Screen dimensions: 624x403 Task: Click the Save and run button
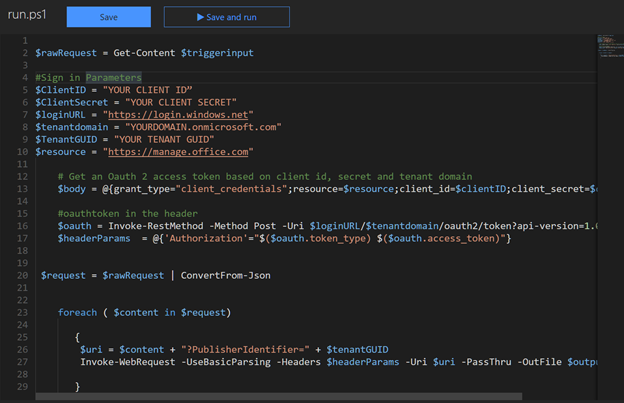coord(226,17)
